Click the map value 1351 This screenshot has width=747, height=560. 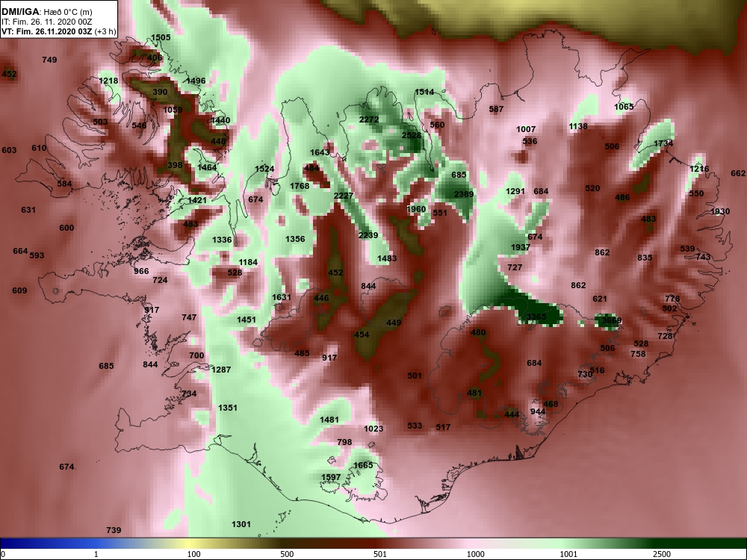(x=227, y=408)
